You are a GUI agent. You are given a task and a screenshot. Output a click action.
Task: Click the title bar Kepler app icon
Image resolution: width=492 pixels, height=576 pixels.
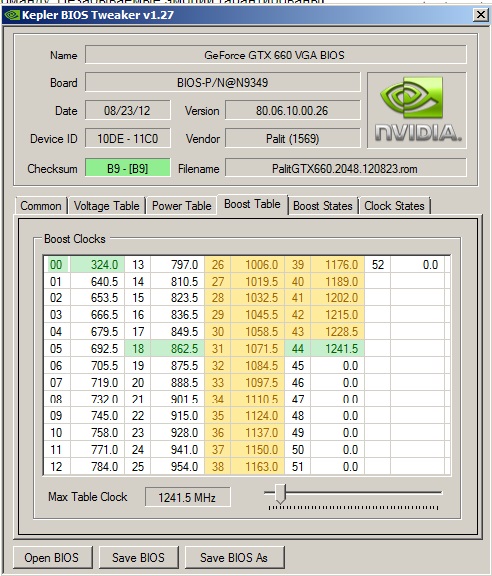click(x=12, y=15)
